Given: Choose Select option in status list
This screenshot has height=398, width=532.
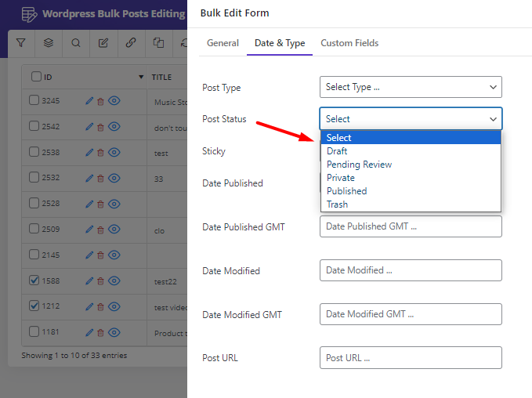Looking at the screenshot, I should [x=411, y=137].
